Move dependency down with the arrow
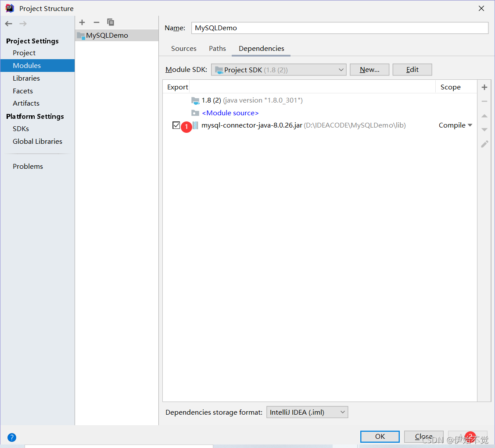This screenshot has height=448, width=495. click(x=484, y=130)
